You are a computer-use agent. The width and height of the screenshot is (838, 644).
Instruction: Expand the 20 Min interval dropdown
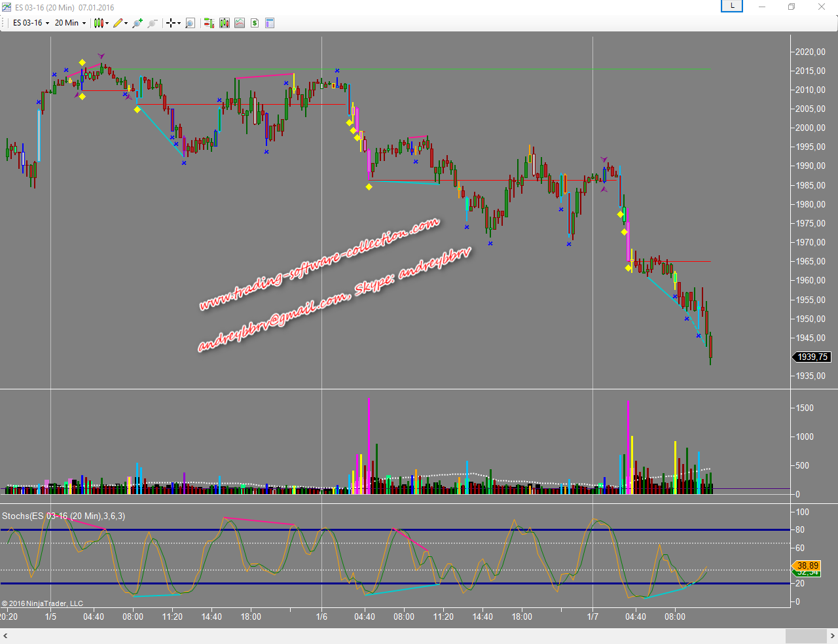[70, 23]
